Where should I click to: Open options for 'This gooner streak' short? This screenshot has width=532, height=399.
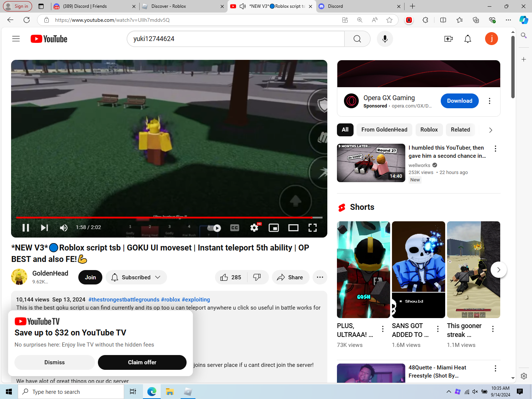[493, 329]
